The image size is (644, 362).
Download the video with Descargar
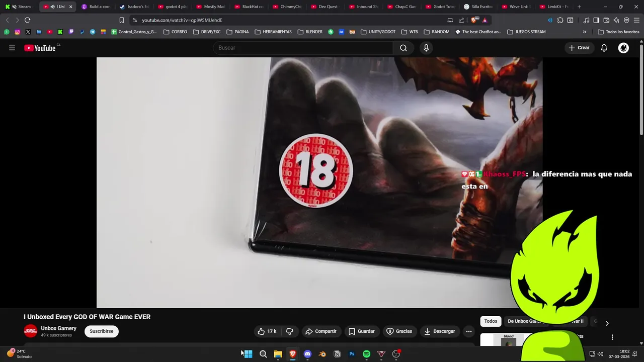pyautogui.click(x=440, y=331)
